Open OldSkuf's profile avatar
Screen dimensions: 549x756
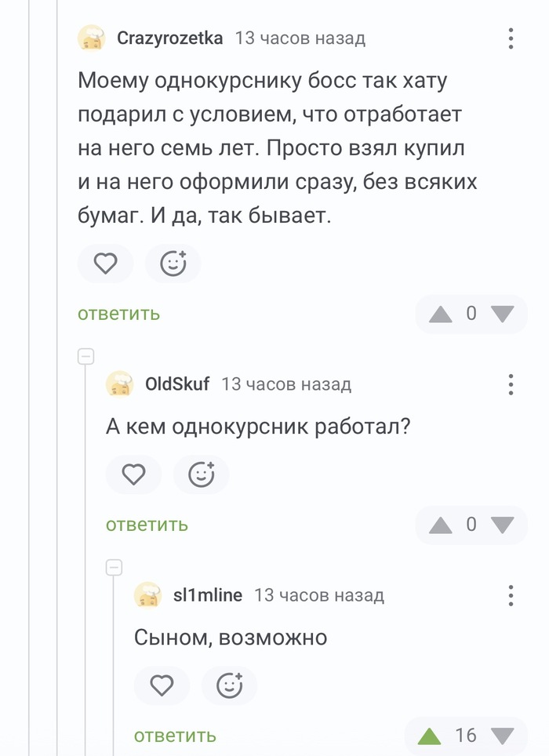coord(120,384)
